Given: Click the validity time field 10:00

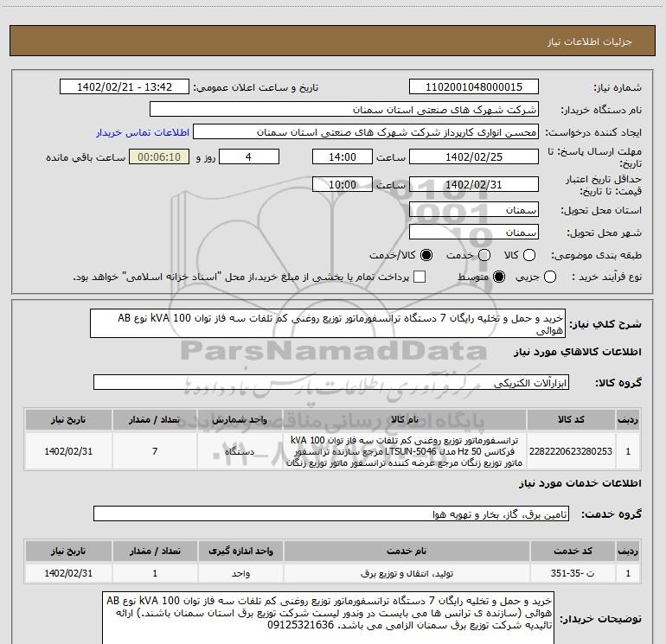Looking at the screenshot, I should (343, 184).
